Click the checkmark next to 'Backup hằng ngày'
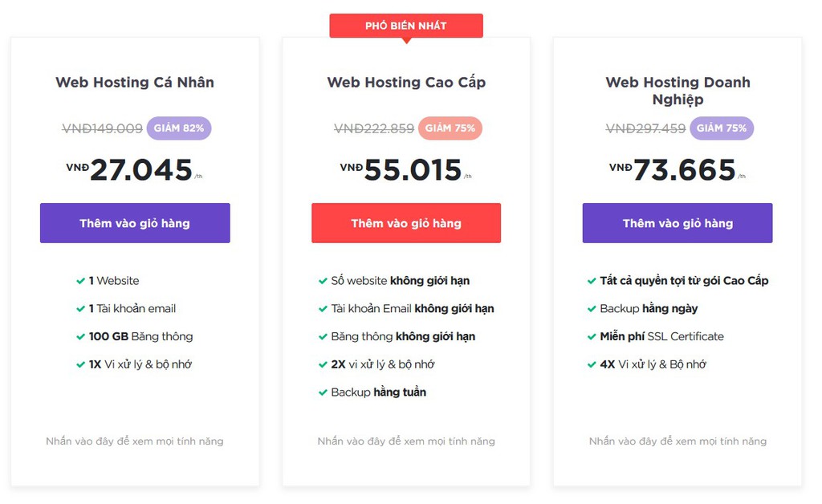The image size is (822, 504). pyautogui.click(x=592, y=309)
